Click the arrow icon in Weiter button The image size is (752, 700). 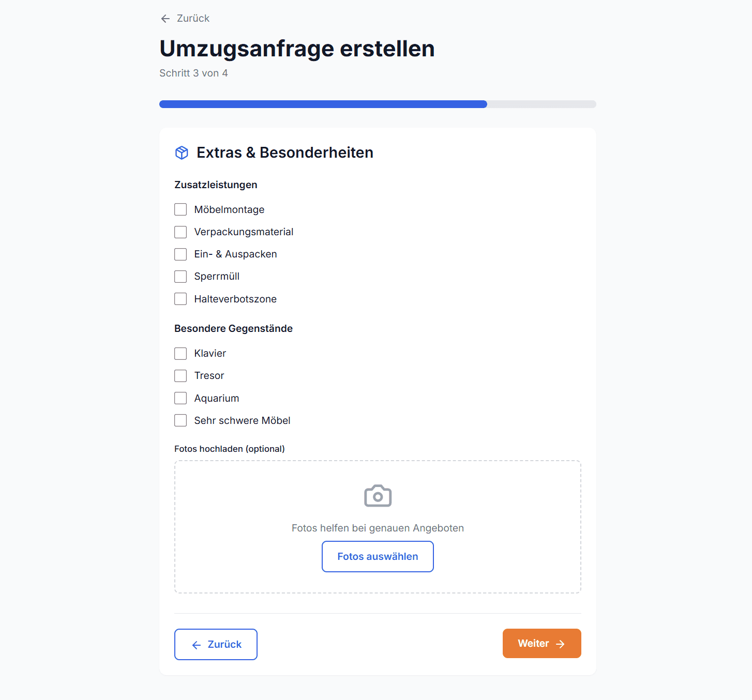pos(560,644)
